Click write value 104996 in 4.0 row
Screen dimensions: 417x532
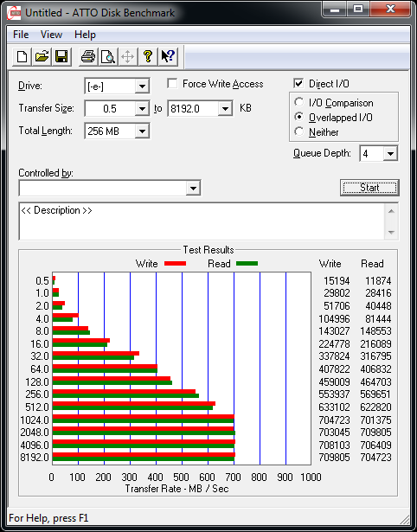tap(334, 319)
